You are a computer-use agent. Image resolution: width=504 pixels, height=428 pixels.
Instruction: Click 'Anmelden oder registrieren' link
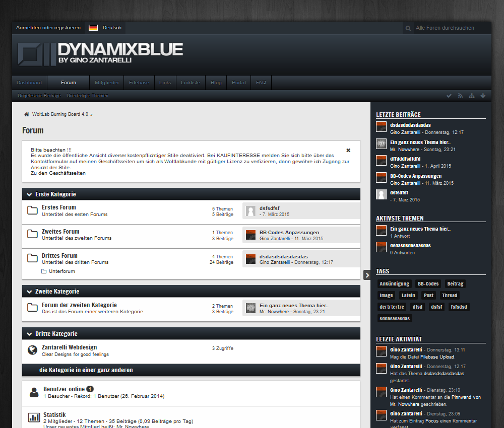click(x=48, y=28)
